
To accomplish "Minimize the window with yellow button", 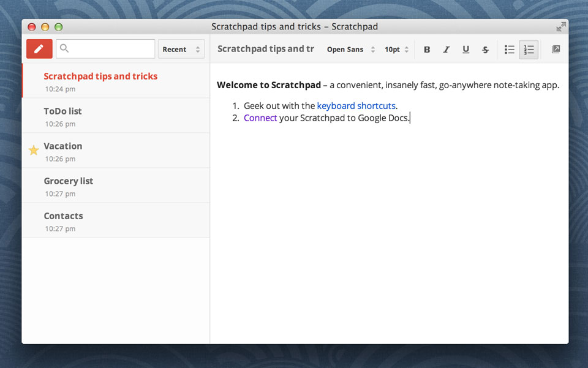I will [45, 27].
